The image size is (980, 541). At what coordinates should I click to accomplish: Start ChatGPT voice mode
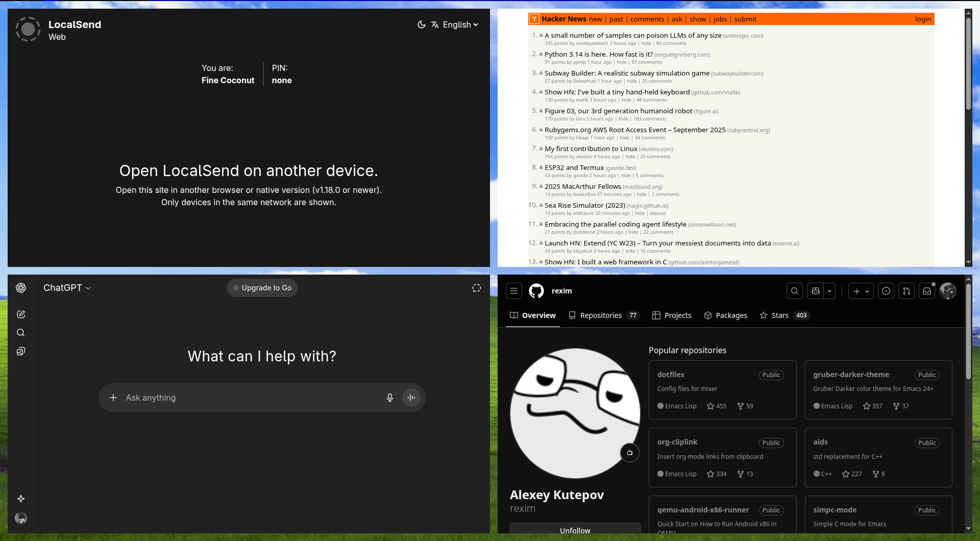(411, 398)
